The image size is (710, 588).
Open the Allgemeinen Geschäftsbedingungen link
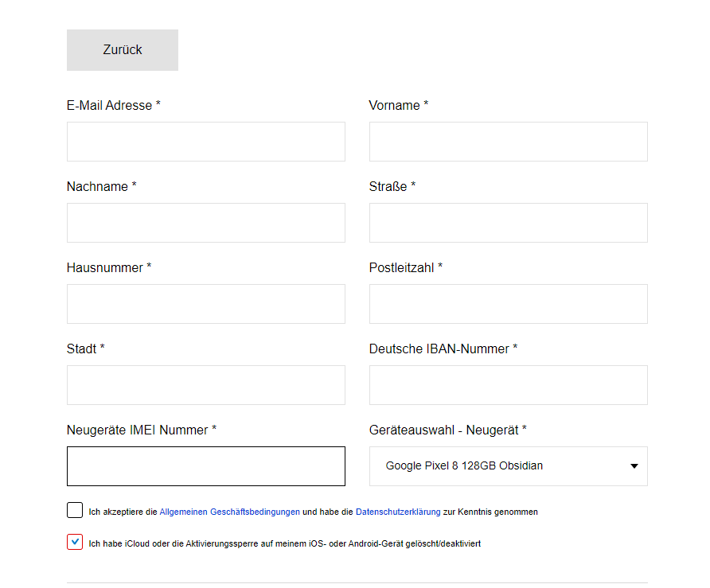pyautogui.click(x=229, y=512)
